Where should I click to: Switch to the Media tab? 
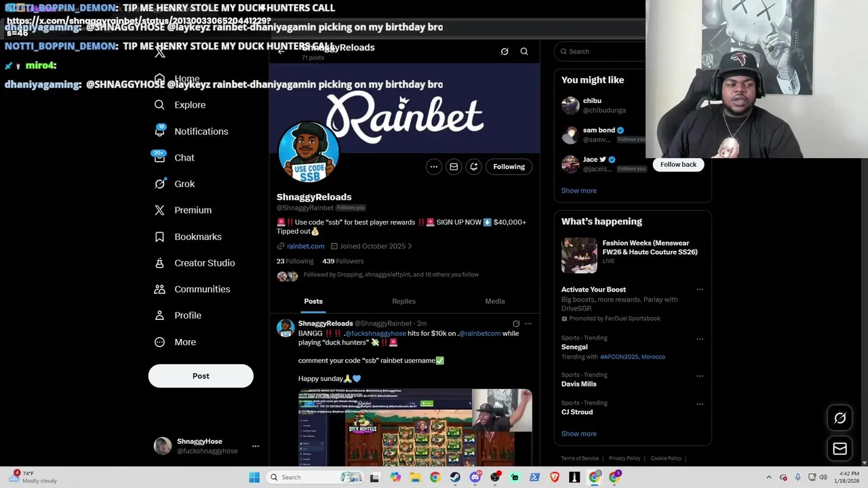click(x=495, y=302)
